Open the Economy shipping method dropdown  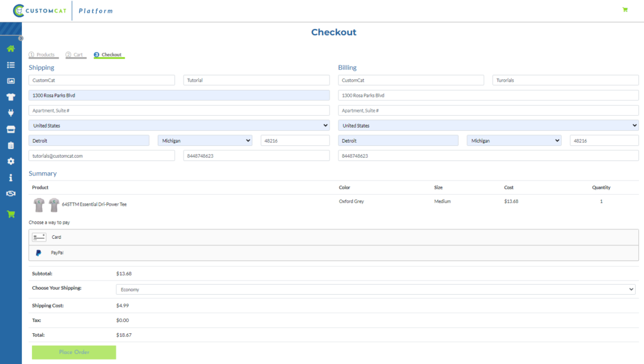pyautogui.click(x=375, y=290)
